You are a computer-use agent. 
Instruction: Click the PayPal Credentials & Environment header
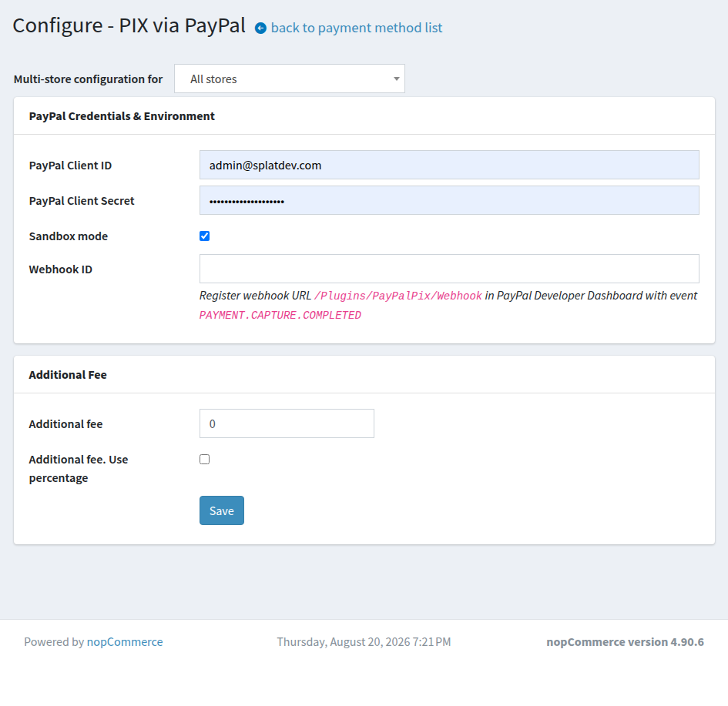tap(122, 116)
